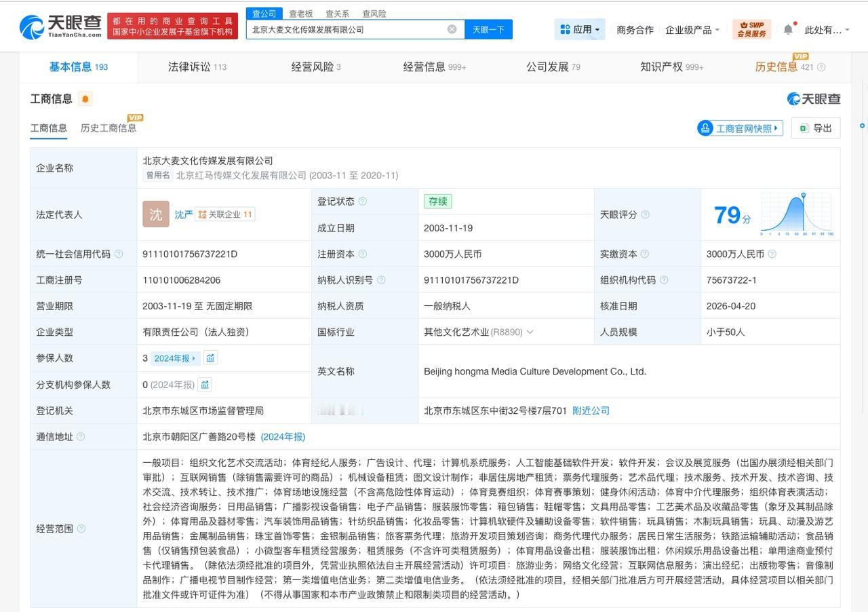The width and height of the screenshot is (868, 612).
Task: Click the red 国家中小企业发展子基金 banner
Action: coord(172,26)
